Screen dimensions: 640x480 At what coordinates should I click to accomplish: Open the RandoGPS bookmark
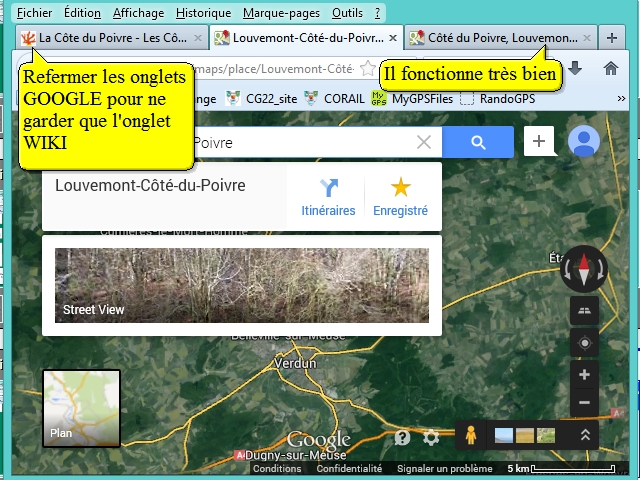point(498,99)
